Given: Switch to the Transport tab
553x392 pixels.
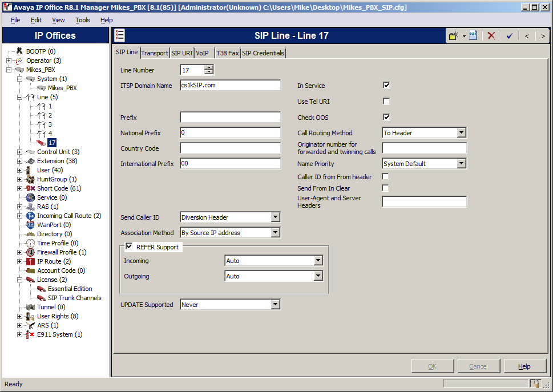Looking at the screenshot, I should [x=155, y=53].
